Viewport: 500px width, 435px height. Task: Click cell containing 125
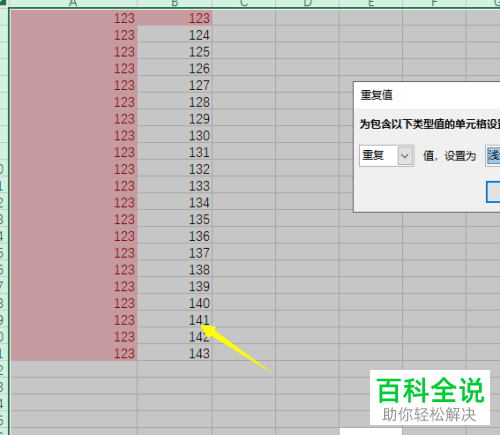coord(175,51)
